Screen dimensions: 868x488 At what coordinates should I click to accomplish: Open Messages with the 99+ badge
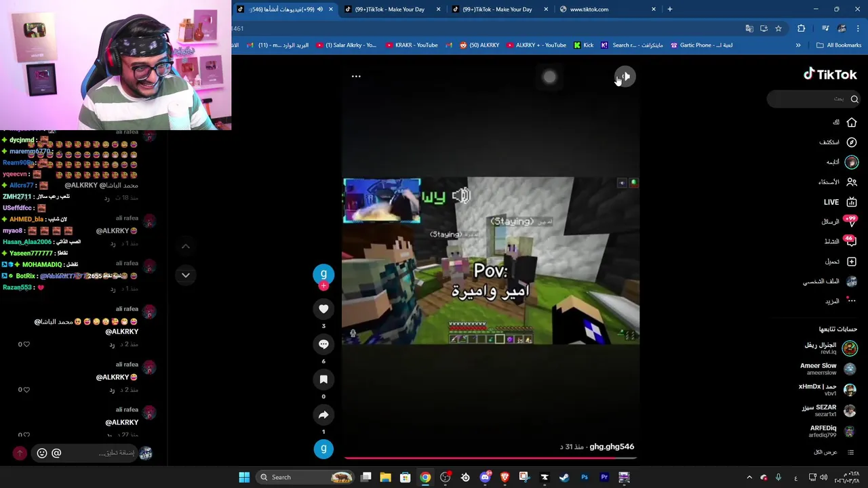[x=852, y=222]
